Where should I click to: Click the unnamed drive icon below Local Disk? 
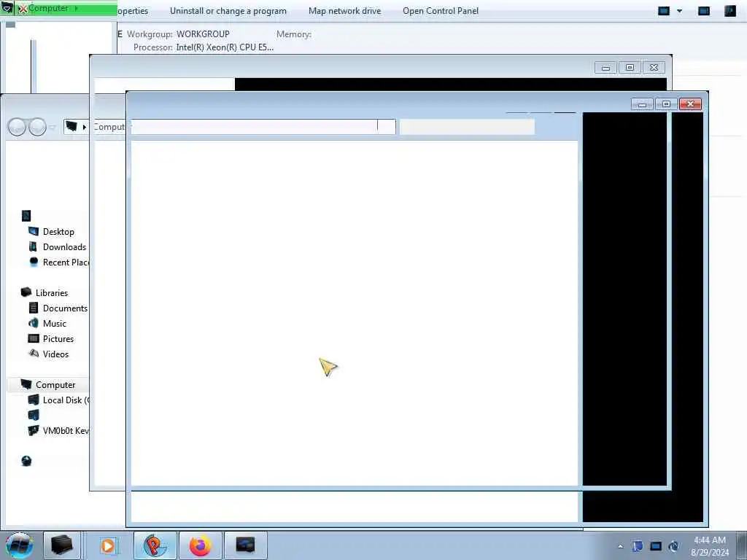point(34,415)
